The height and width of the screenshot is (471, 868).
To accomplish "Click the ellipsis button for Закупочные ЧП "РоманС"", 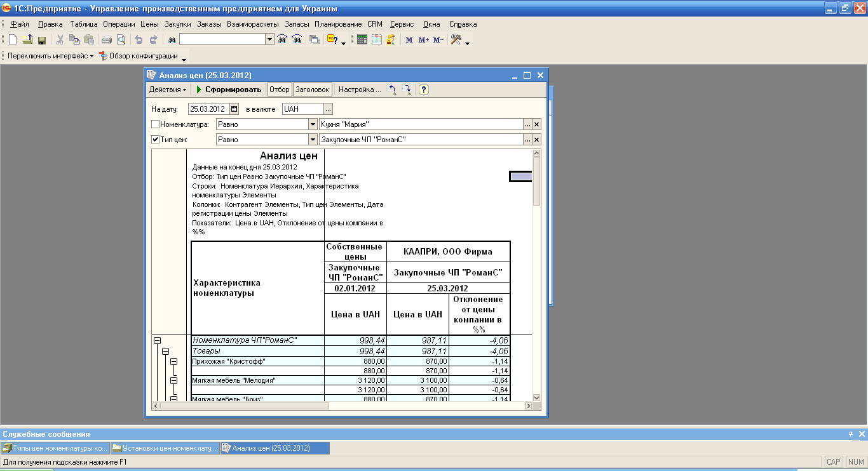I will coord(527,140).
